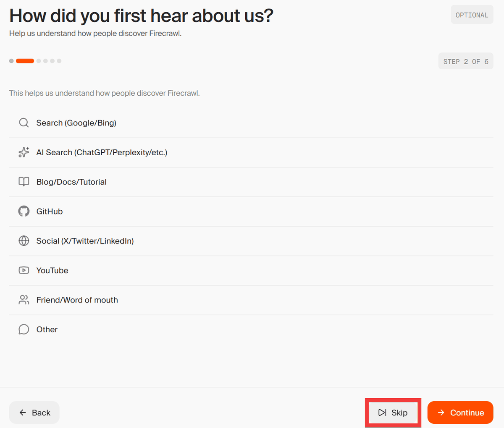Select GitHub as the discovery source

pos(50,211)
